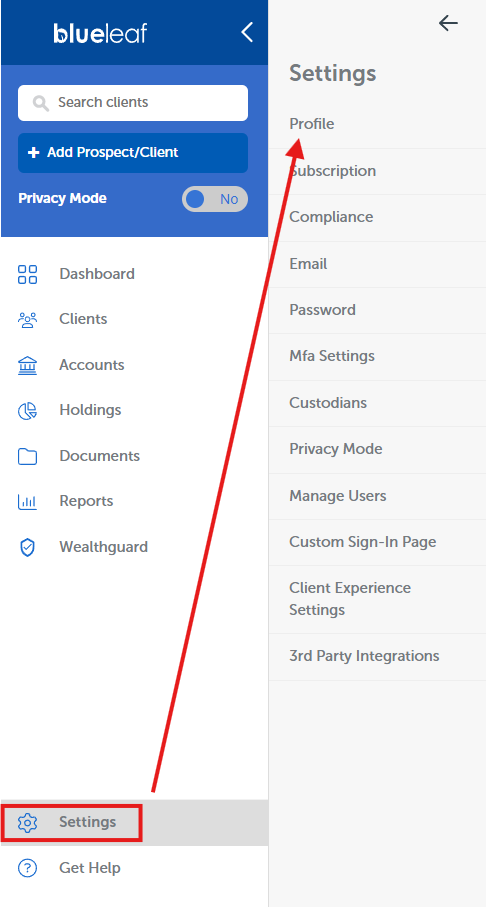Open the Get Help question mark icon

27,868
